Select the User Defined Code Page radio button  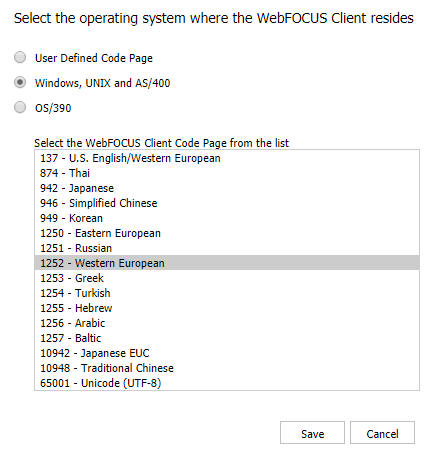pos(20,58)
